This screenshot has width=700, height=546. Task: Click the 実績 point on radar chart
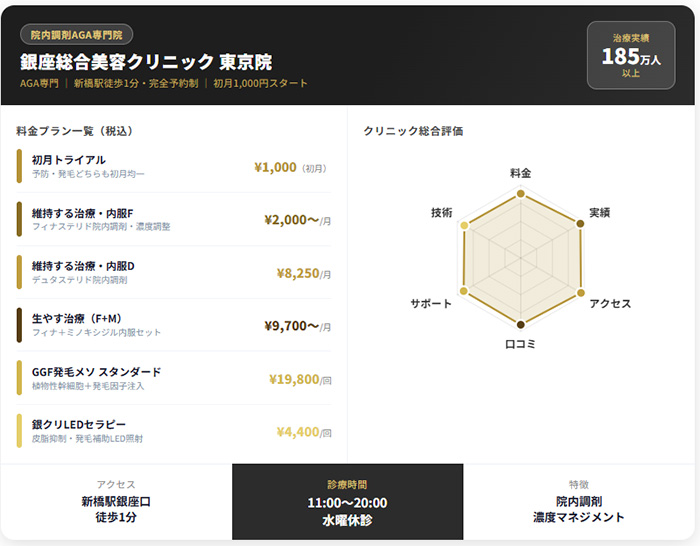[x=579, y=224]
